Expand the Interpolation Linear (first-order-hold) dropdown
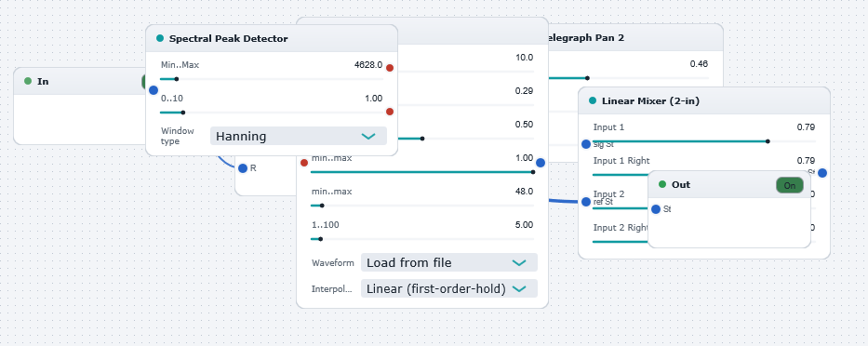The height and width of the screenshot is (346, 868). pyautogui.click(x=449, y=288)
